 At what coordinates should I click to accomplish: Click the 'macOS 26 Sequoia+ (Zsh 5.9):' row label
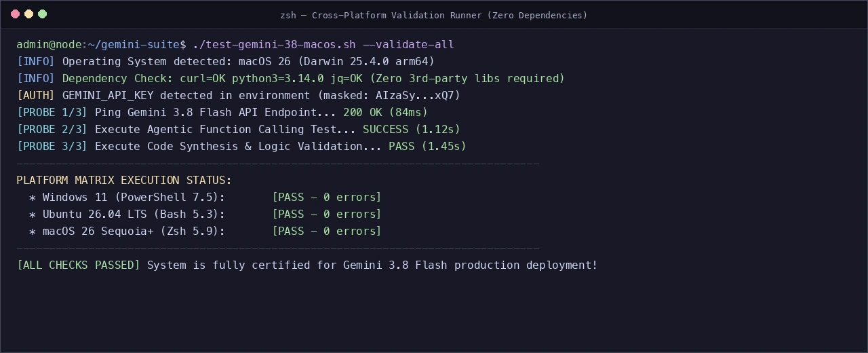(134, 231)
